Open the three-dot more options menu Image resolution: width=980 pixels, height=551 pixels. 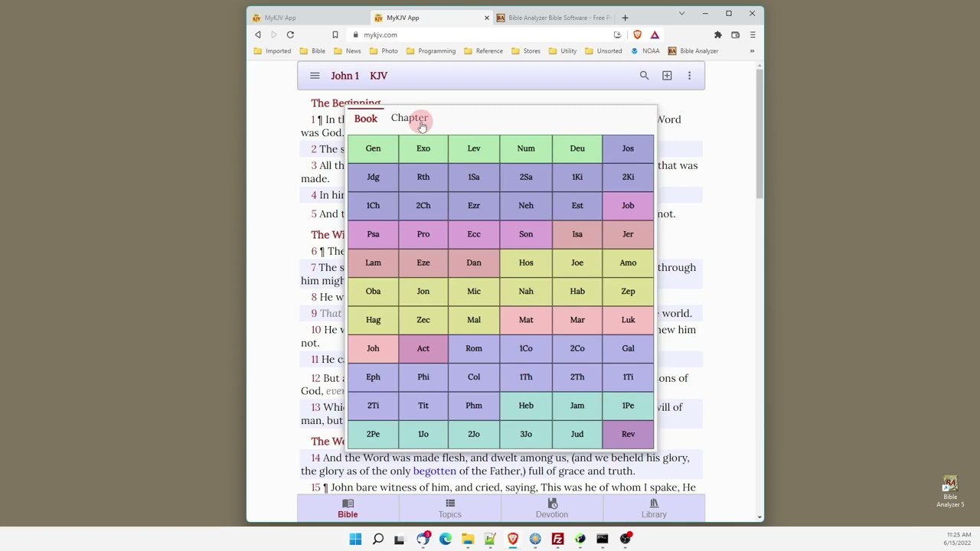click(689, 76)
